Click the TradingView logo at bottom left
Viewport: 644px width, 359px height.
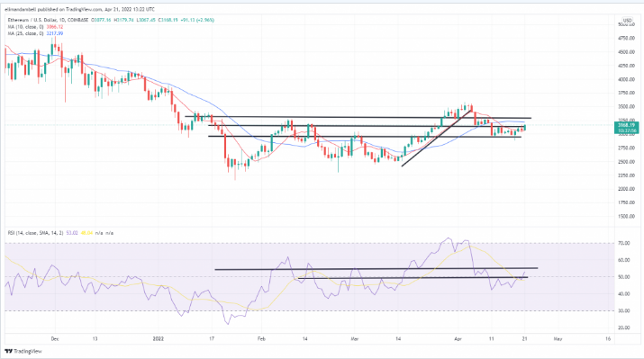23,351
